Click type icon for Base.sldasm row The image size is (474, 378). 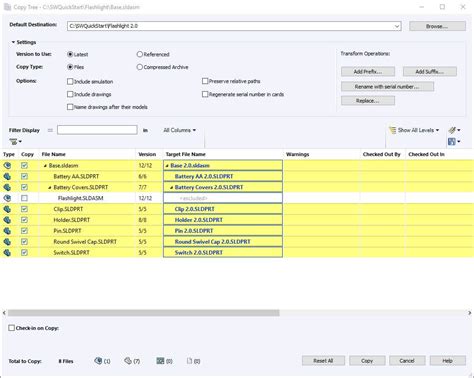[7, 165]
